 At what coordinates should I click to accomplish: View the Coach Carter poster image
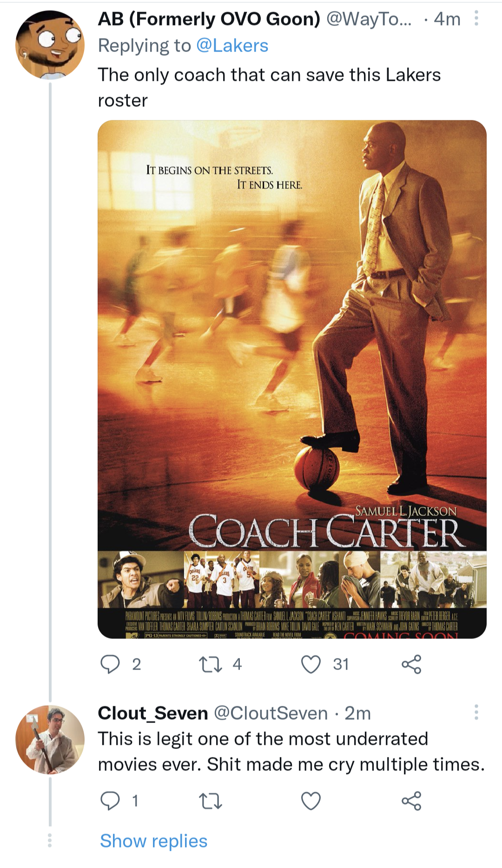[x=292, y=379]
